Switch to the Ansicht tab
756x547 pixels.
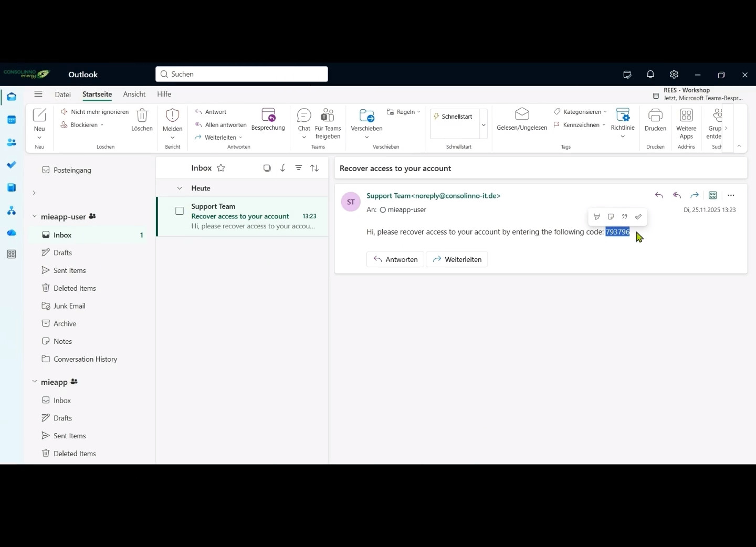(134, 94)
